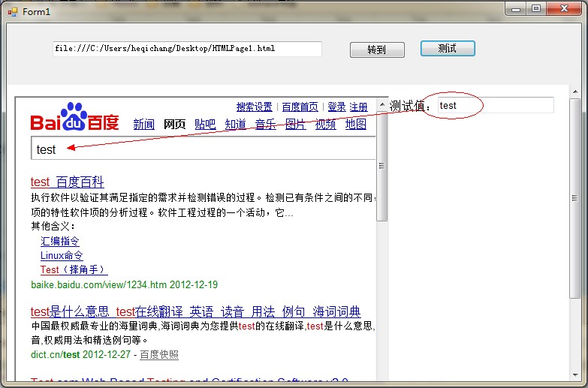Click the outer panel scroll-up arrow
588x388 pixels.
[x=575, y=92]
